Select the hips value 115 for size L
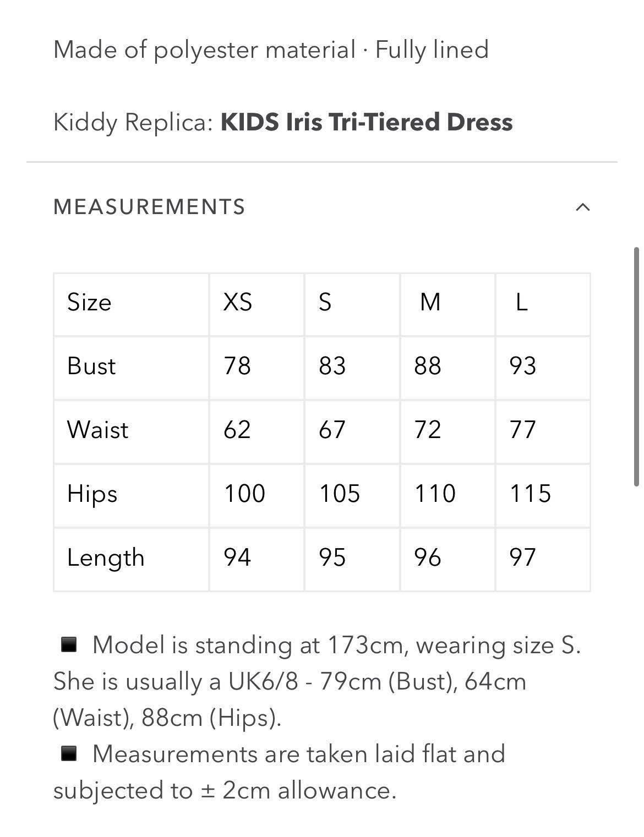 pyautogui.click(x=531, y=494)
